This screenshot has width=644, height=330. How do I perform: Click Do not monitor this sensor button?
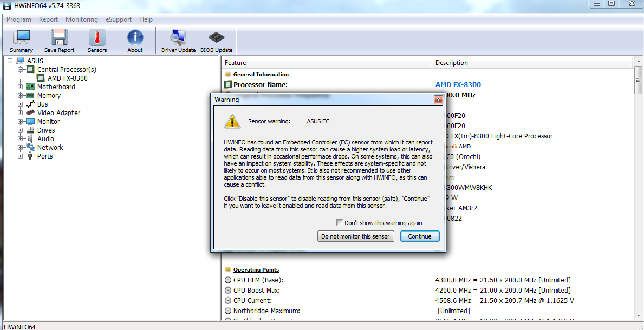point(356,236)
